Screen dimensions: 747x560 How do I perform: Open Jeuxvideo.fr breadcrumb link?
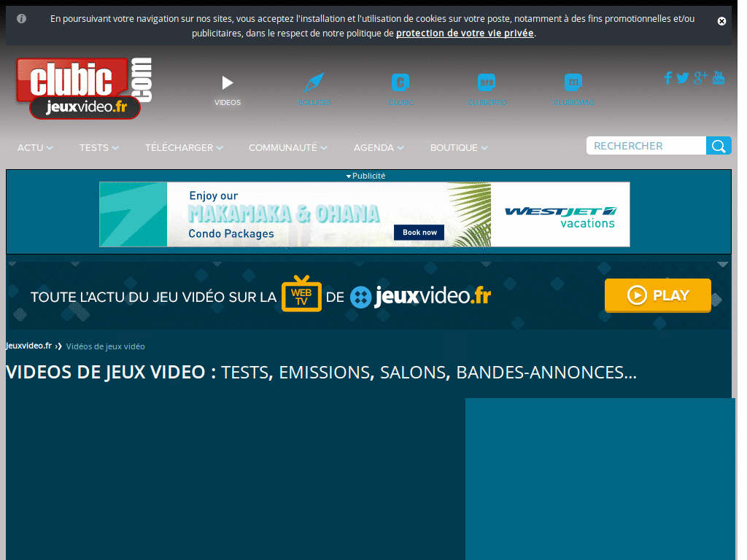pos(28,346)
